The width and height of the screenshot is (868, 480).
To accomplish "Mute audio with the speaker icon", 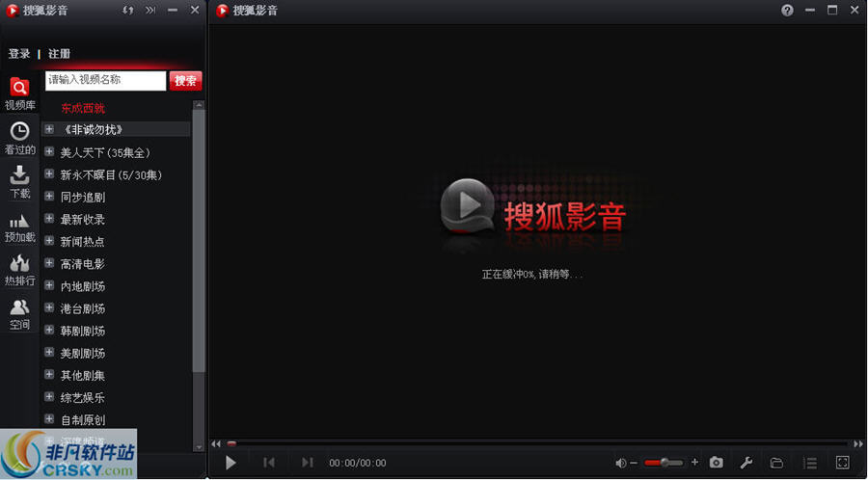I will click(x=620, y=463).
